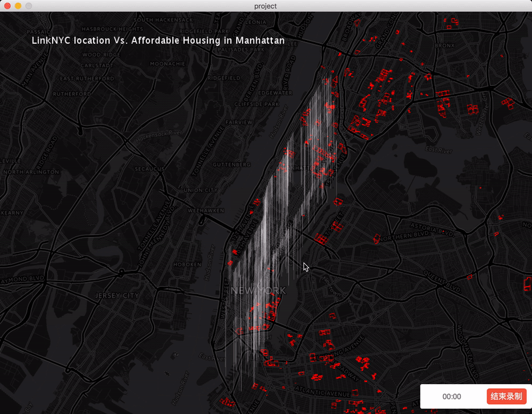Click the NEW YORK map label
This screenshot has height=414, width=532.
click(x=259, y=291)
